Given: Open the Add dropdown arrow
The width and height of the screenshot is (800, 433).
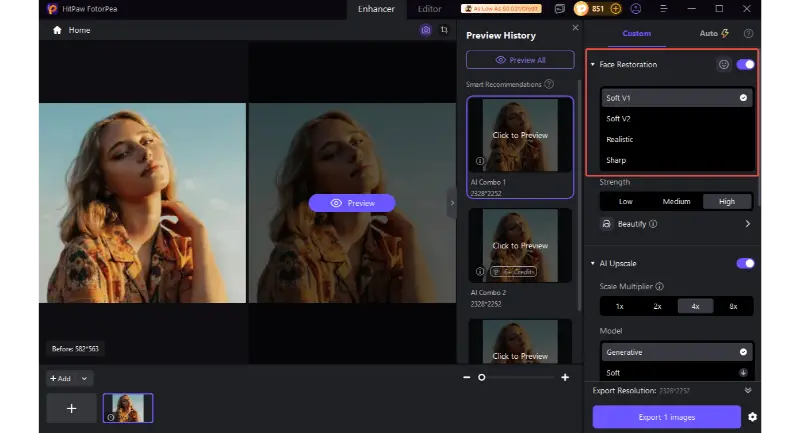Looking at the screenshot, I should 84,378.
